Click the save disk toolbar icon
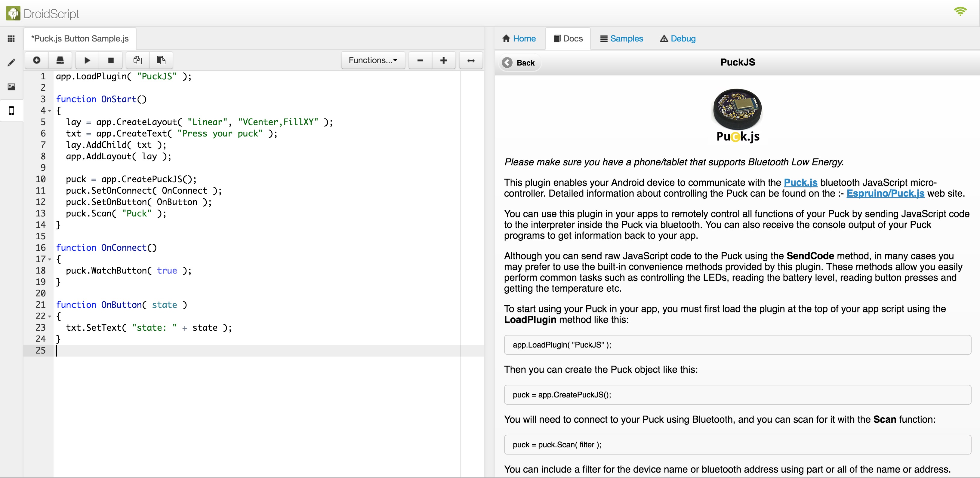The width and height of the screenshot is (980, 478). pyautogui.click(x=60, y=60)
